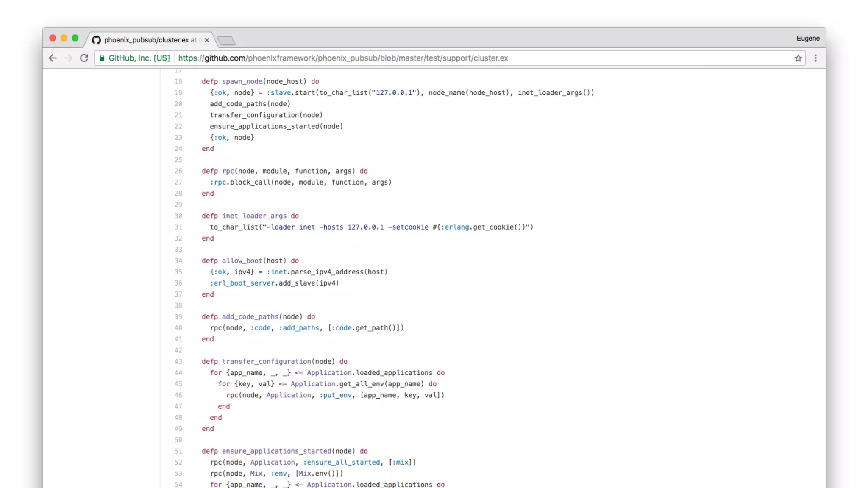Click the browser forward arrow

68,58
